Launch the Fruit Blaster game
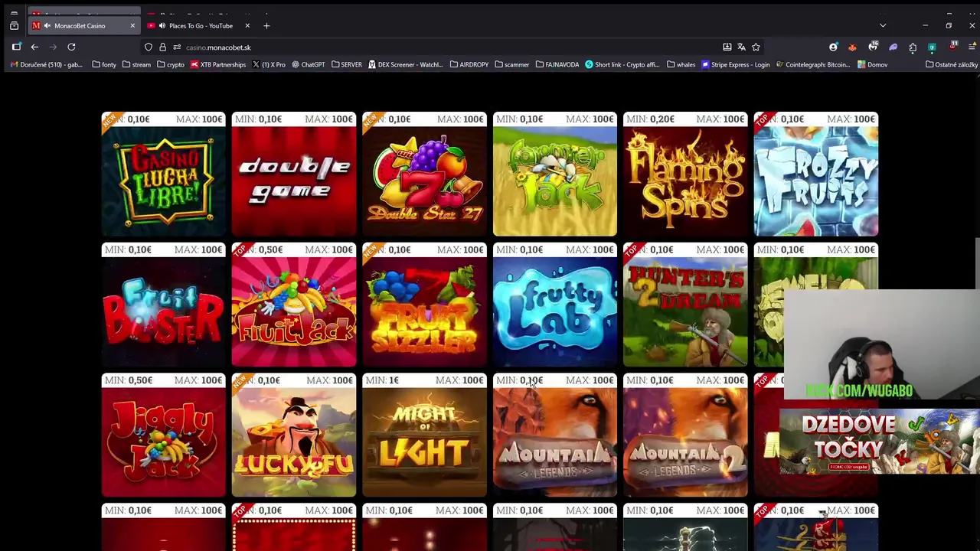This screenshot has width=980, height=551. click(x=164, y=305)
